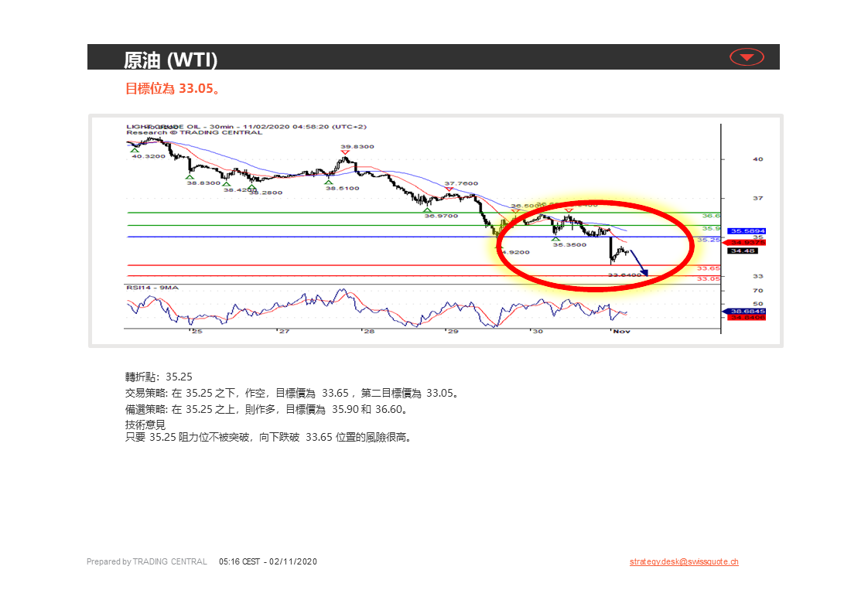Click the 轉折點: 35.25 line
The image size is (868, 614).
[x=159, y=377]
